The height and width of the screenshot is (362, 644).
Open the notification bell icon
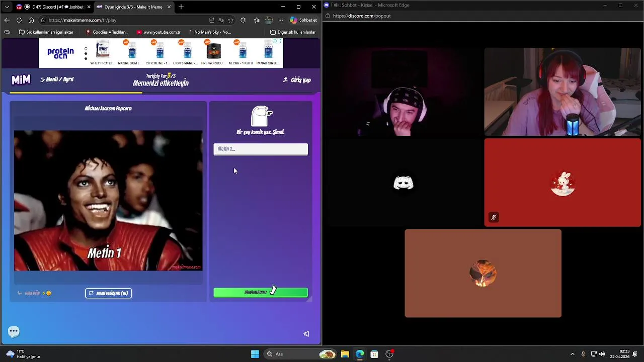(x=635, y=354)
